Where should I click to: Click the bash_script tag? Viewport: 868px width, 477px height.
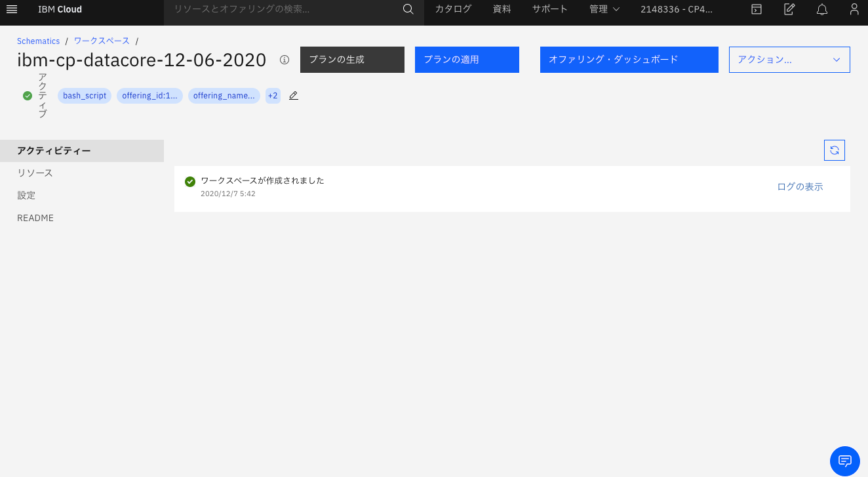click(85, 96)
